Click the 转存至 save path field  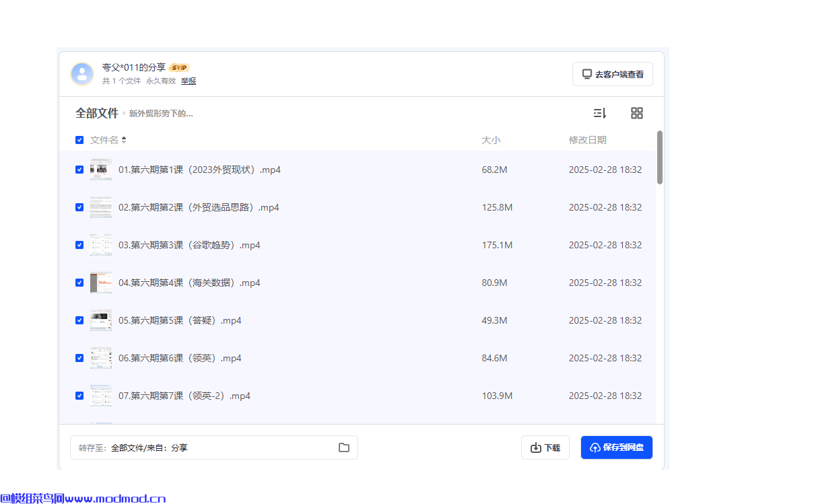click(214, 447)
